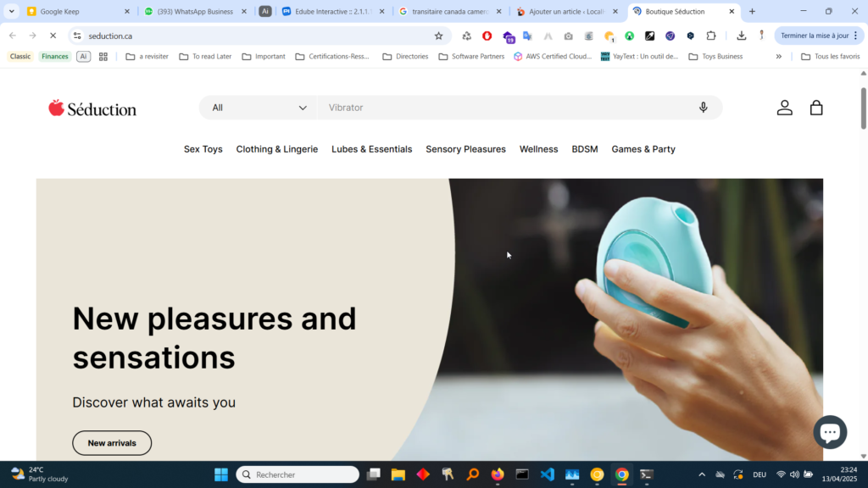Click Chrome icon in taskbar
Image resolution: width=868 pixels, height=488 pixels.
click(x=621, y=474)
